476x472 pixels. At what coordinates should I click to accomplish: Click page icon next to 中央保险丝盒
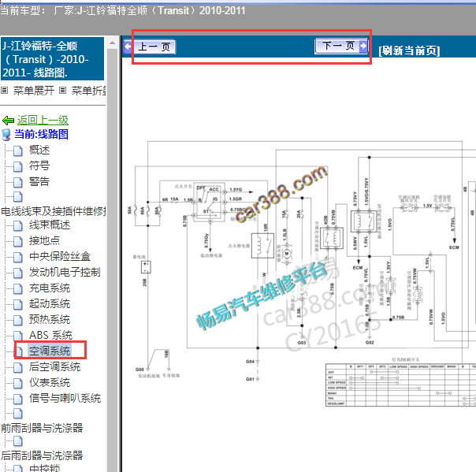pos(18,257)
